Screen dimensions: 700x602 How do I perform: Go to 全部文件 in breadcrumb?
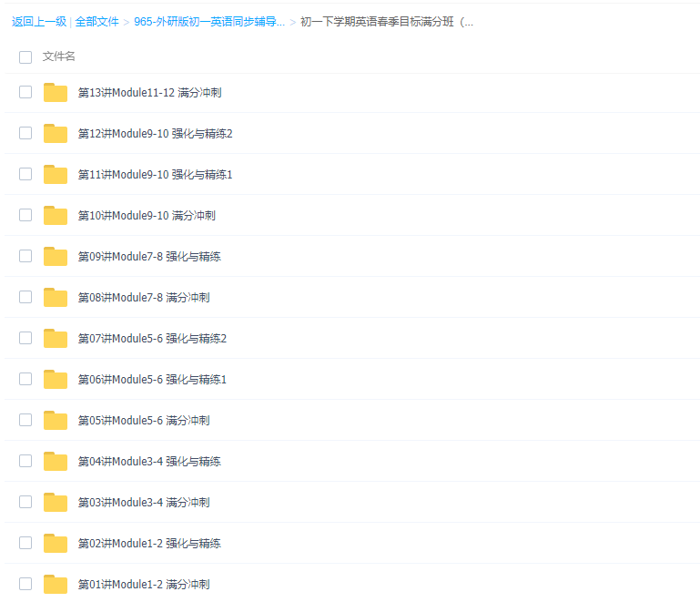(x=96, y=22)
